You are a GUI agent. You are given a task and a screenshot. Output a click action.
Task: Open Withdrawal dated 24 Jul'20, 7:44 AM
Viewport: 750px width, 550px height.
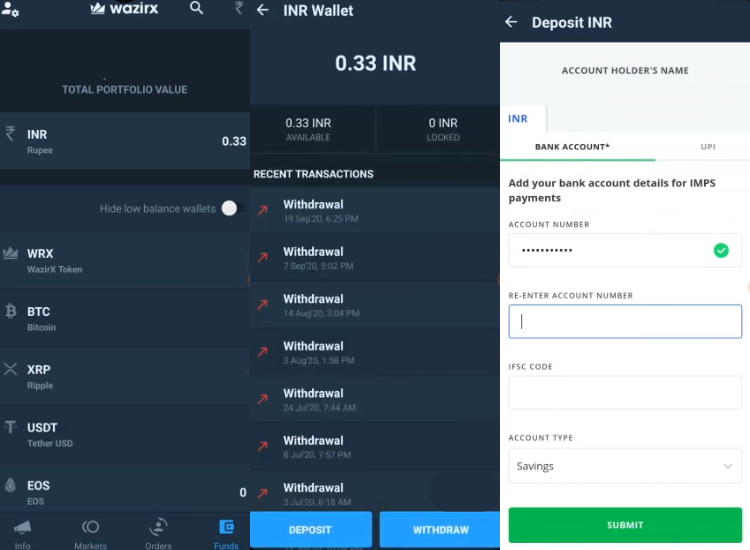click(375, 399)
